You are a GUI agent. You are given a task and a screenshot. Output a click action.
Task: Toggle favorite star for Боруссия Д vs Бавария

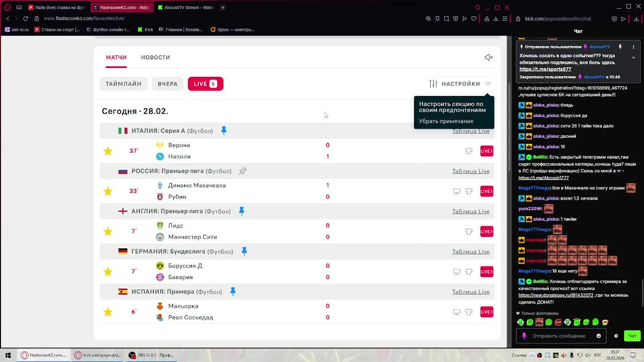point(108,271)
